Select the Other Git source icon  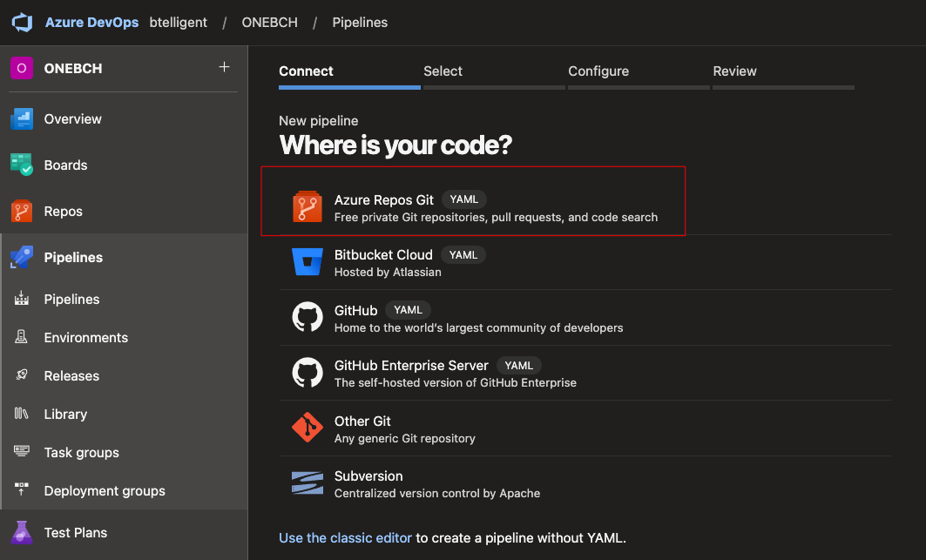[308, 428]
